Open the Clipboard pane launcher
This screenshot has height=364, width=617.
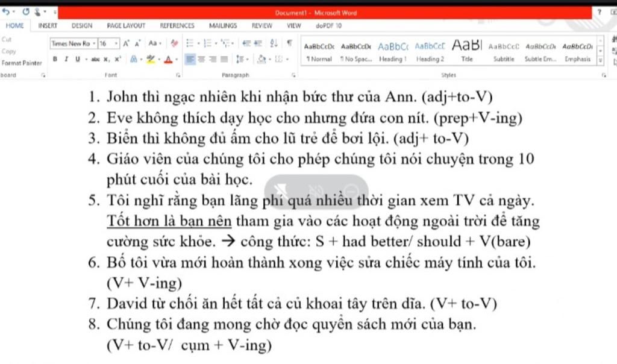[43, 75]
